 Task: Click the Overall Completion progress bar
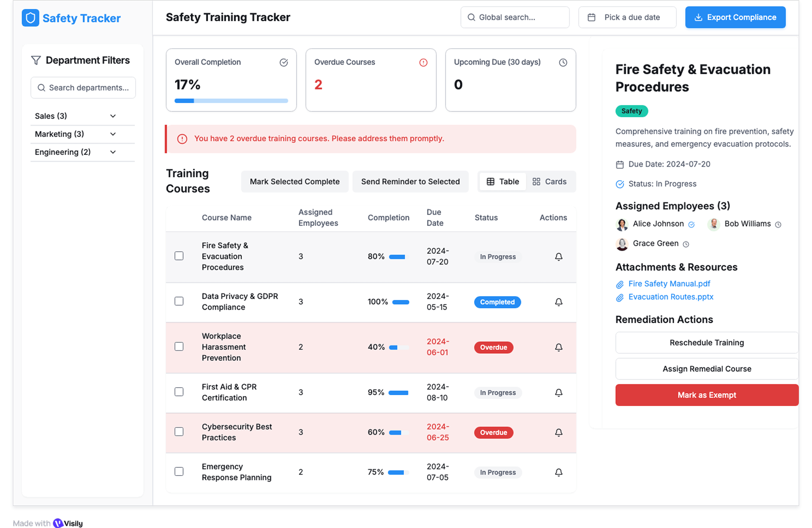231,101
